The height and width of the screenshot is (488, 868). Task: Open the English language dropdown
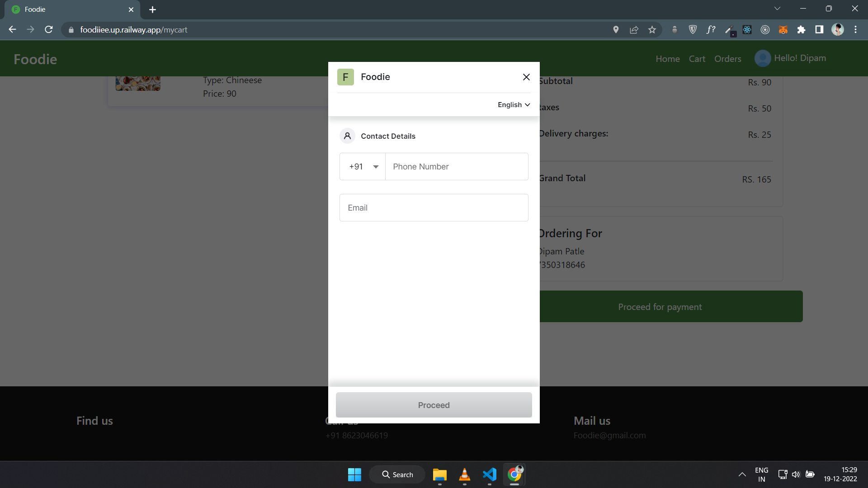tap(514, 105)
